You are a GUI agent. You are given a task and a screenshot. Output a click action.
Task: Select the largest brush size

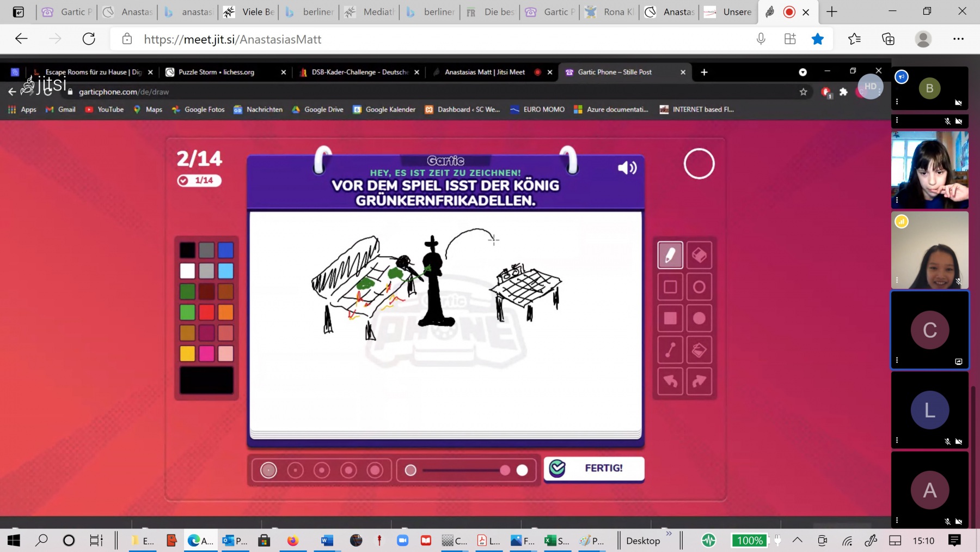tap(375, 470)
